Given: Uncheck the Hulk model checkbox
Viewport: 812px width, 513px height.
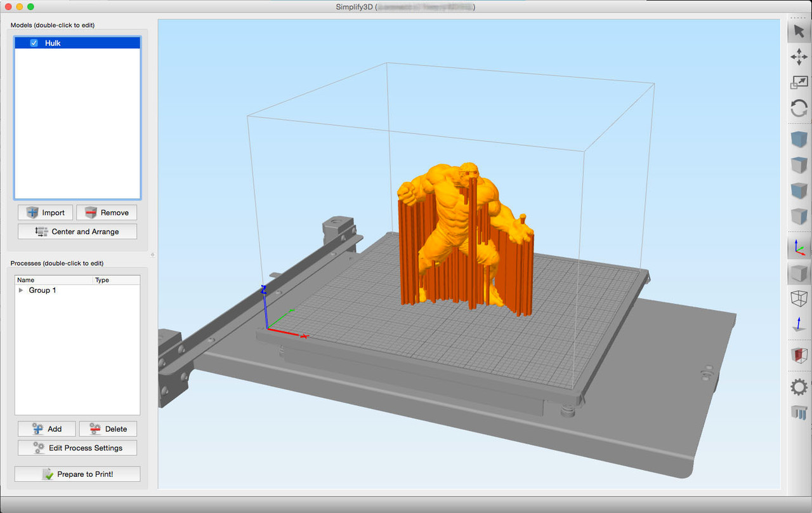Looking at the screenshot, I should 34,43.
